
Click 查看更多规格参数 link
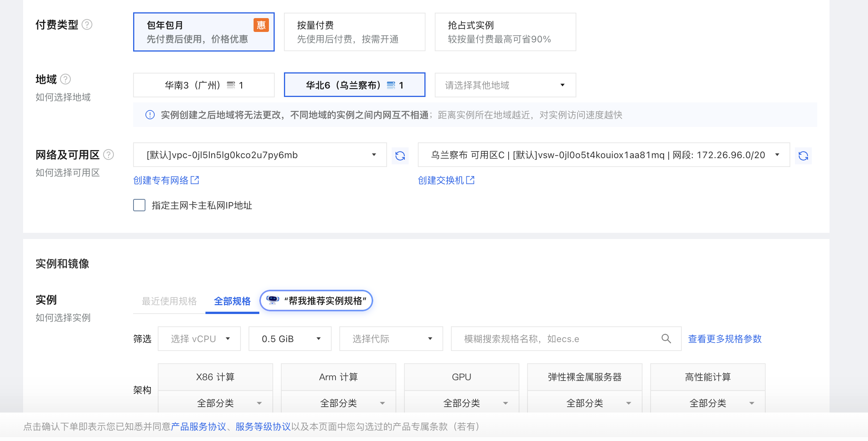coord(724,339)
